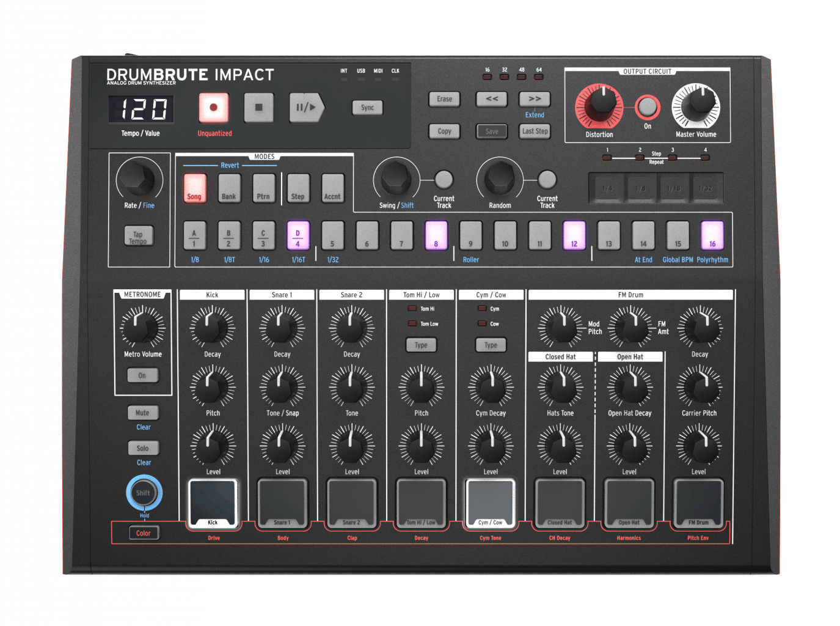Click step button 14 At End
The height and width of the screenshot is (626, 840).
(x=643, y=236)
